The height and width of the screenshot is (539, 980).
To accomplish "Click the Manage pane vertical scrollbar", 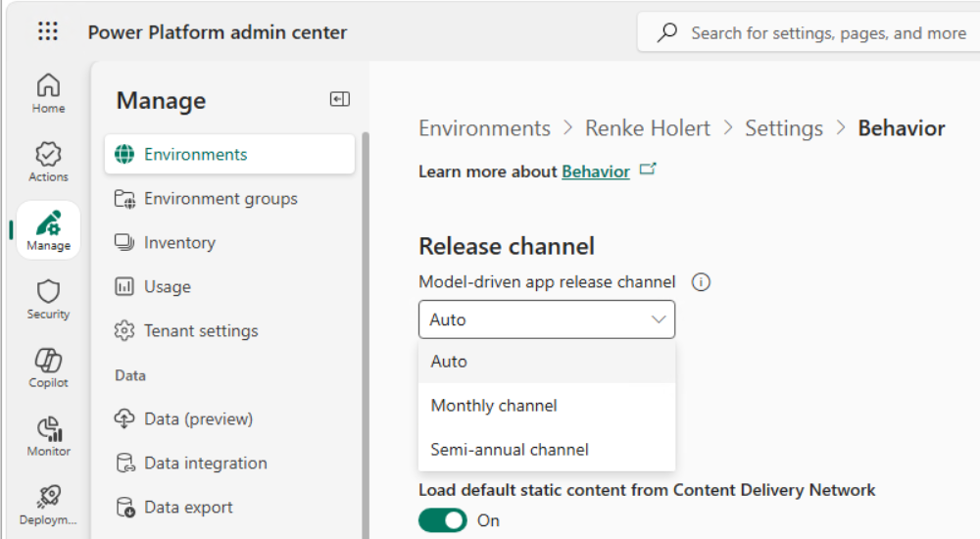I will pos(365,335).
